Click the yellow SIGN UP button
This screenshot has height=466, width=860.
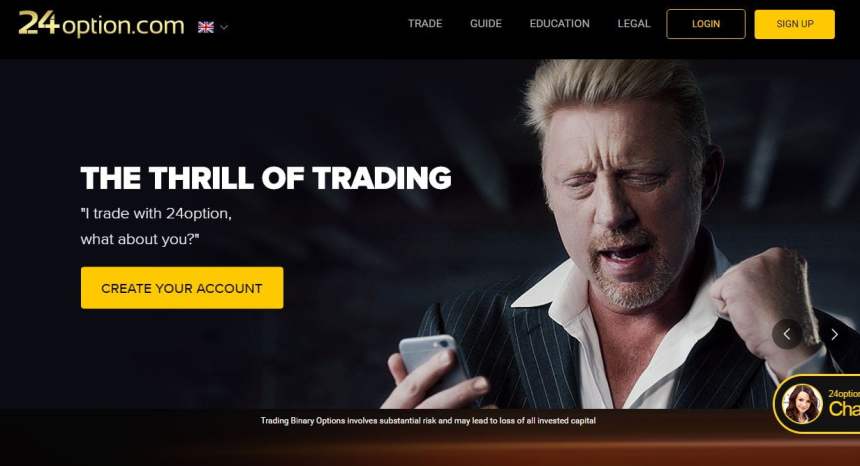click(x=795, y=24)
